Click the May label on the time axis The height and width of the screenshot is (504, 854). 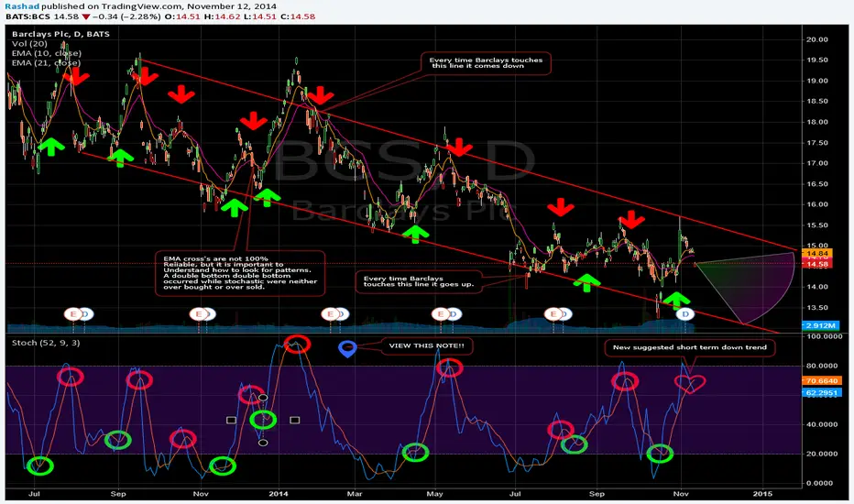tap(434, 494)
